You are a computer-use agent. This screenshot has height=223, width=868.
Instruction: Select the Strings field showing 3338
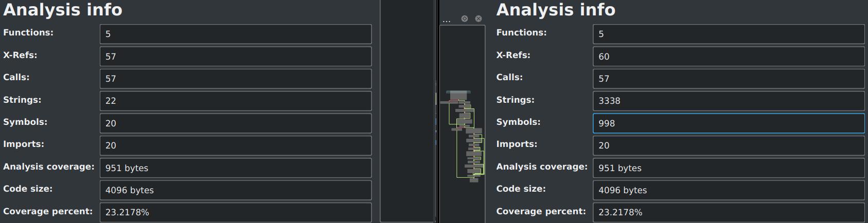pyautogui.click(x=728, y=101)
